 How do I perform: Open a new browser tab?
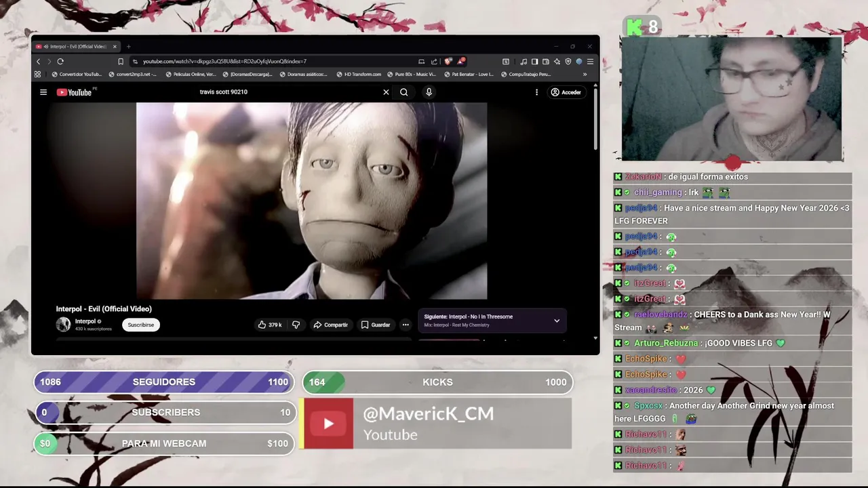coord(128,47)
